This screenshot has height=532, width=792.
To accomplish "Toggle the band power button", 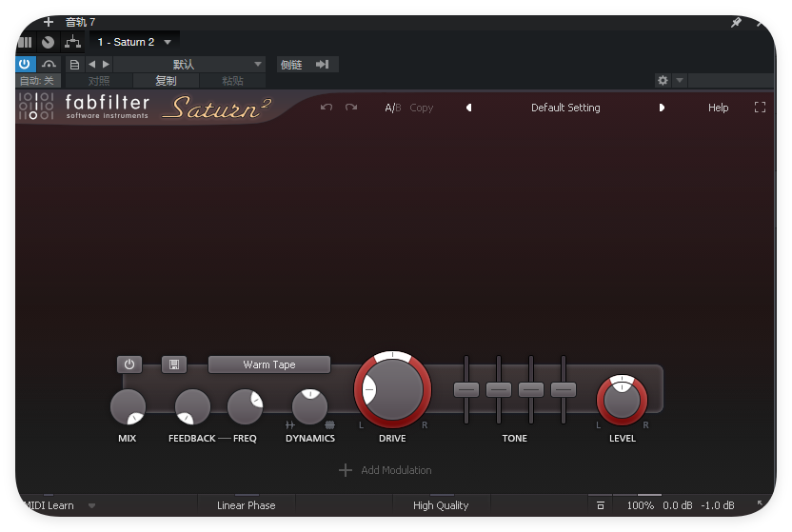I will pos(129,365).
